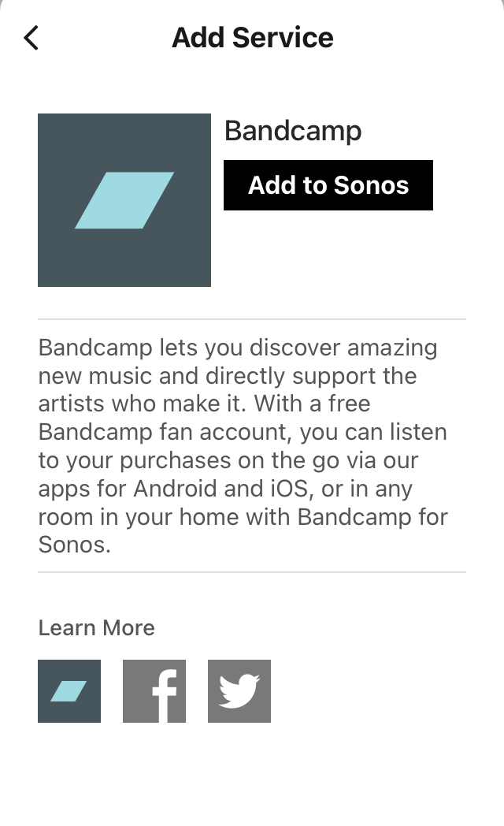Tap the line "artists who make it. With a free"
The width and height of the screenshot is (504, 826).
204,404
